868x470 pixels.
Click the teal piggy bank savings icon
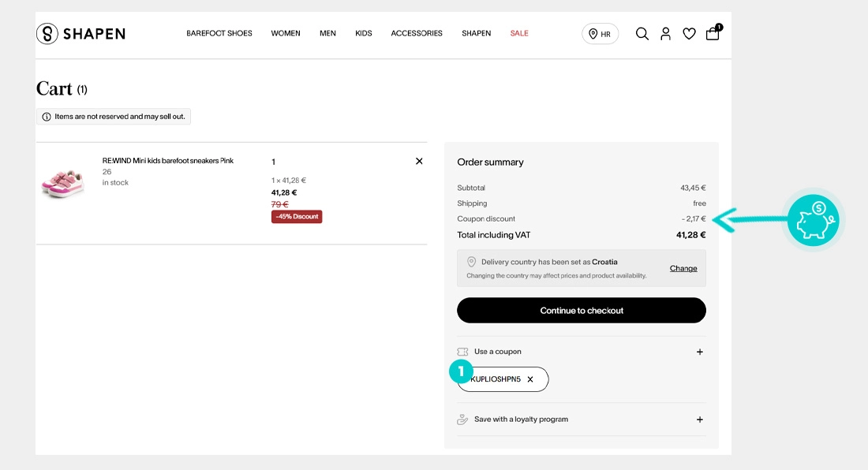click(813, 220)
